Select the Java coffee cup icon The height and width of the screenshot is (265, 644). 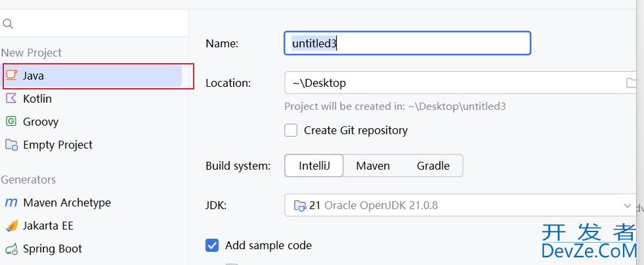pyautogui.click(x=11, y=76)
